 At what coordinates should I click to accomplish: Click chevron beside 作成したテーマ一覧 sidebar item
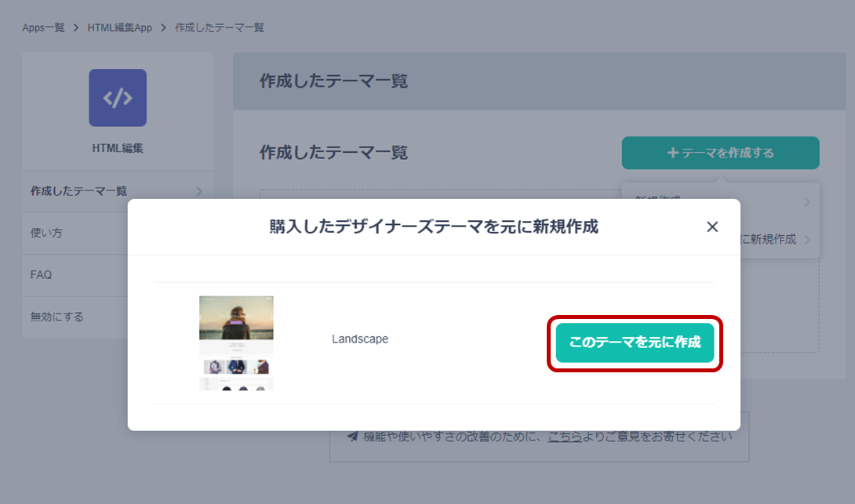[x=199, y=191]
